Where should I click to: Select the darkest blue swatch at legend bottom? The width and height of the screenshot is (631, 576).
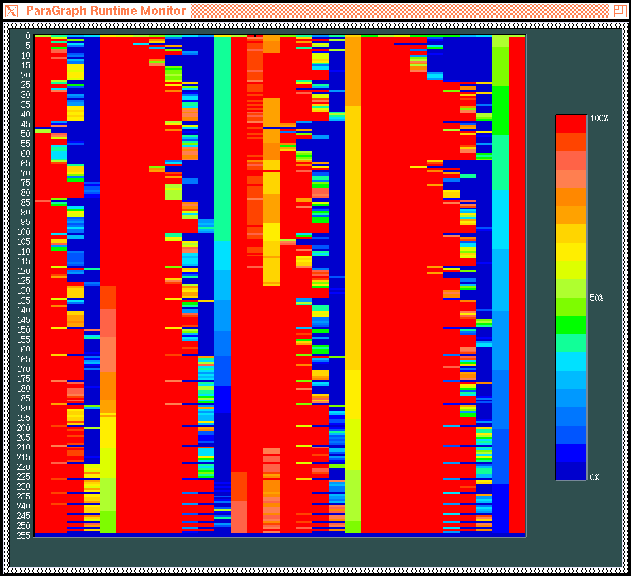coord(570,470)
